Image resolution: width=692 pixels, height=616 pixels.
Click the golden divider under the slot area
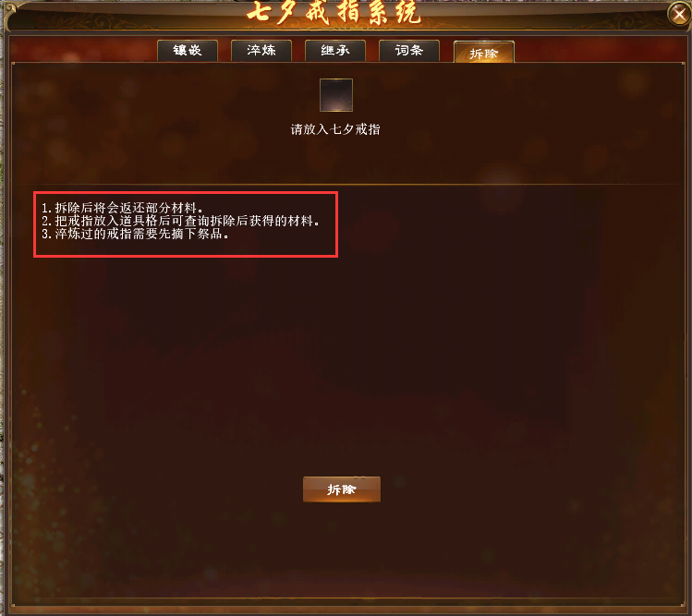pyautogui.click(x=348, y=184)
